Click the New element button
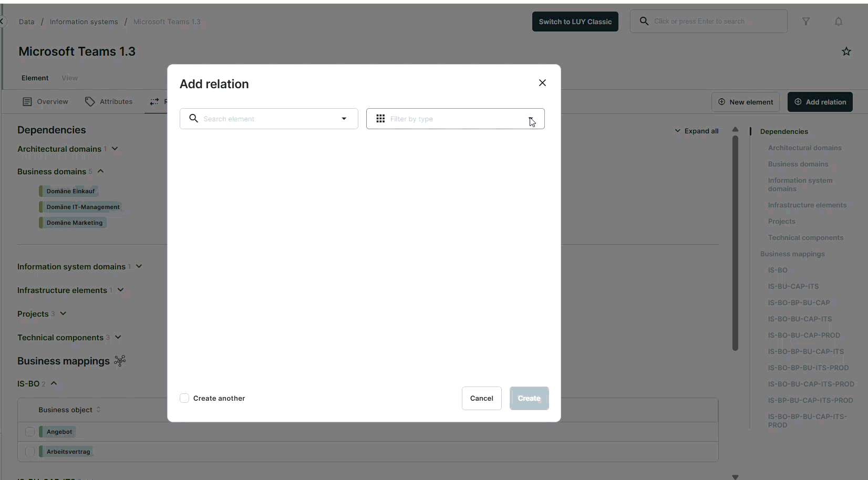 click(745, 102)
